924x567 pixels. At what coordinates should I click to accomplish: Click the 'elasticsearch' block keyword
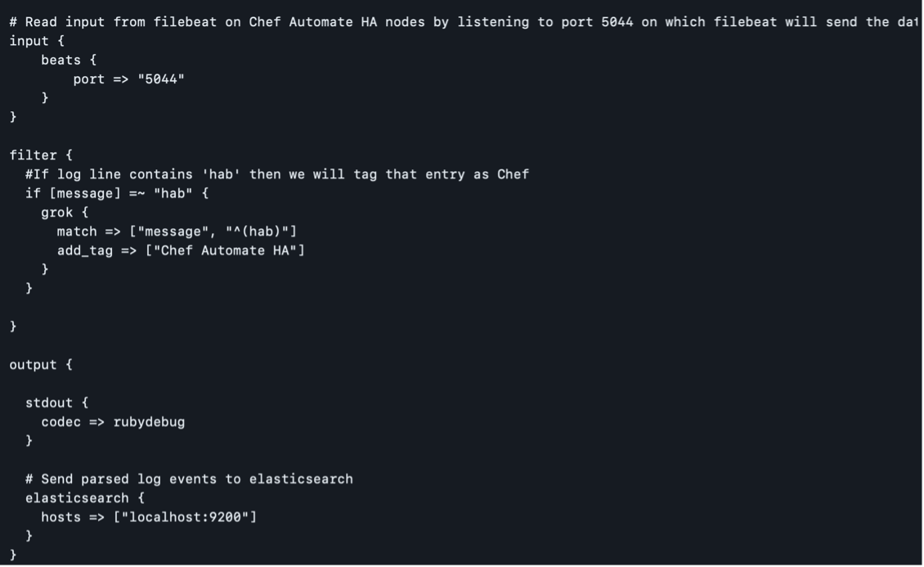[77, 498]
